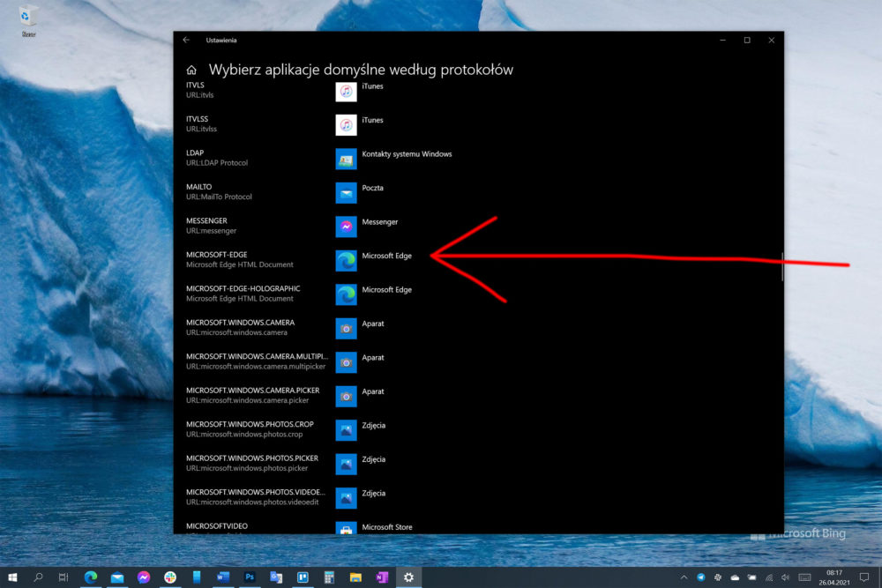Screen dimensions: 882x588
Task: Open volume speaker tray icon
Action: [786, 577]
